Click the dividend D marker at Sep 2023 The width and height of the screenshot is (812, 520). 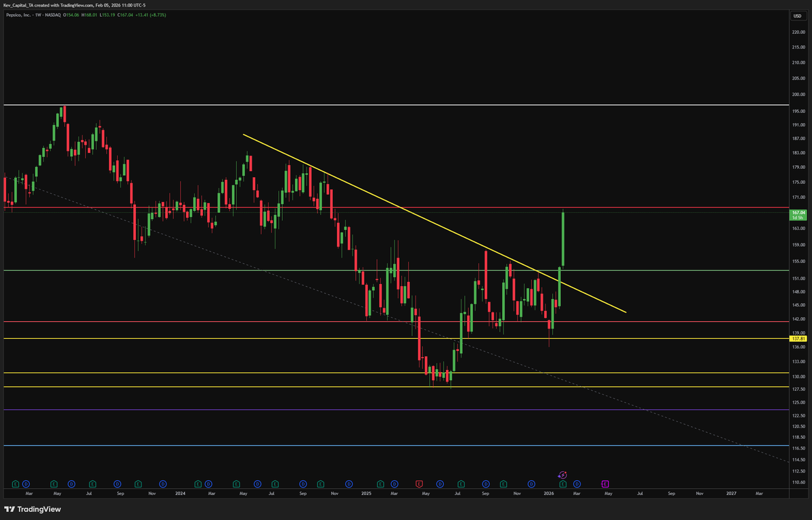(x=117, y=483)
